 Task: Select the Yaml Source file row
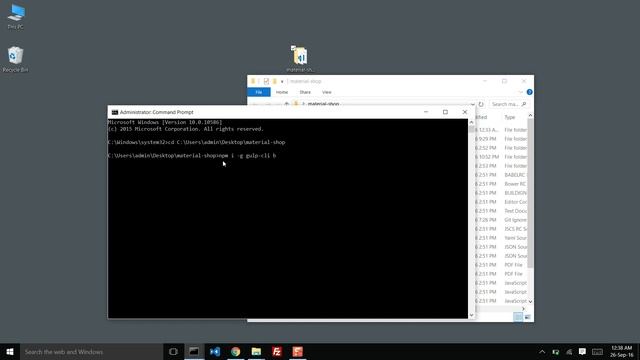coord(501,238)
